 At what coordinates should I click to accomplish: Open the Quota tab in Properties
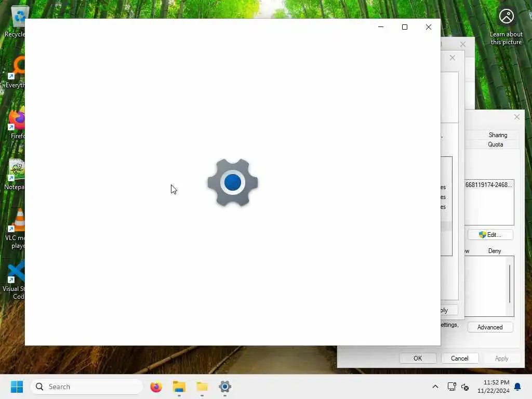tap(495, 144)
